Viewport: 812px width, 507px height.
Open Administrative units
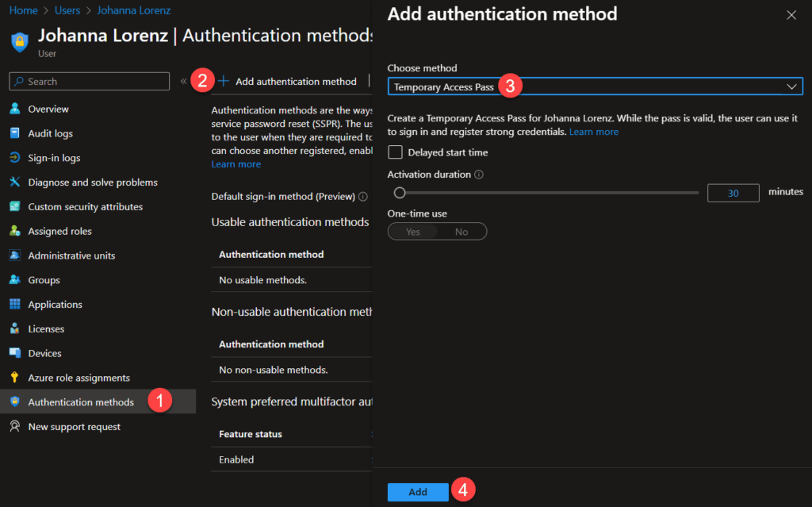click(71, 255)
